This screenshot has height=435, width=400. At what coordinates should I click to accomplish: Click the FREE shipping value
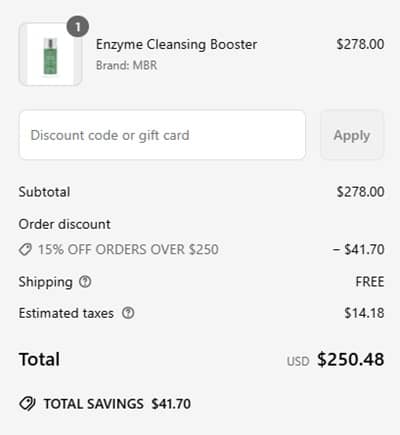370,282
